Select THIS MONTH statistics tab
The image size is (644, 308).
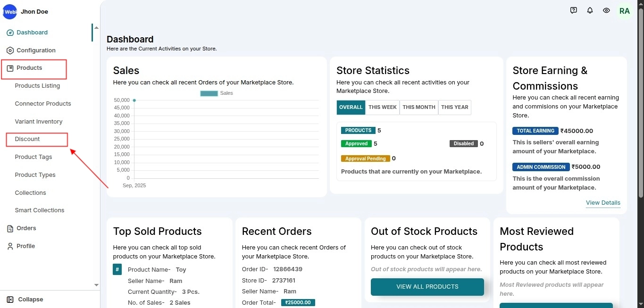point(418,107)
